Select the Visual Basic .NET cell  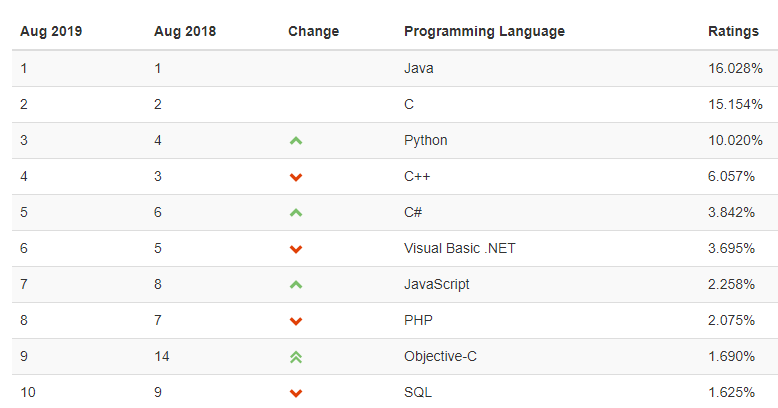[x=460, y=248]
